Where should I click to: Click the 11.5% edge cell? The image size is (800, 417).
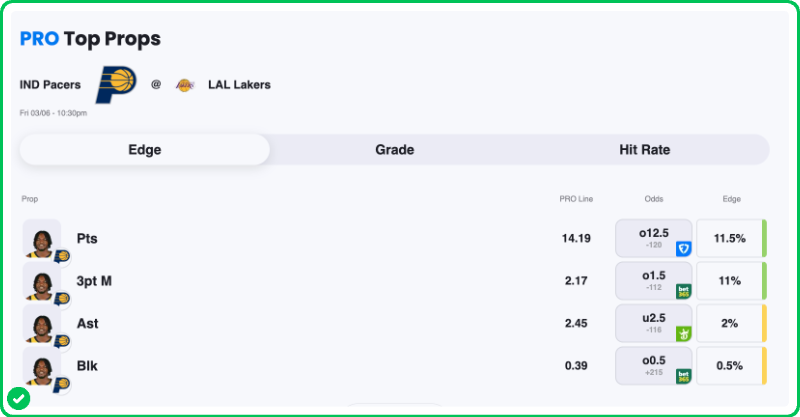pyautogui.click(x=729, y=239)
